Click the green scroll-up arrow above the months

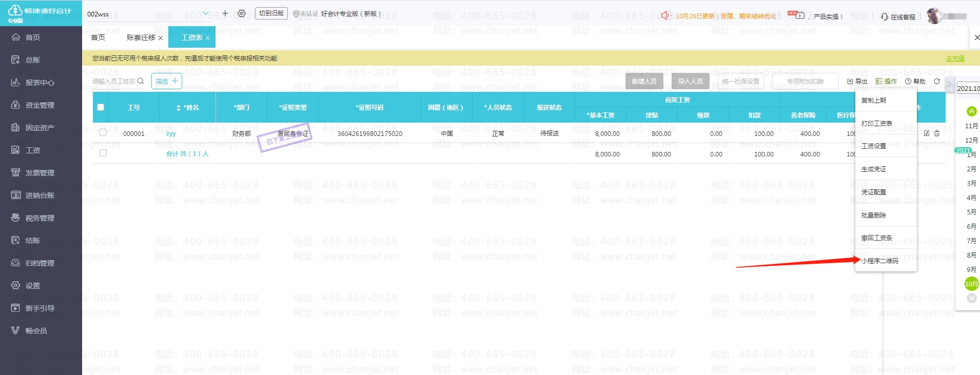click(971, 111)
